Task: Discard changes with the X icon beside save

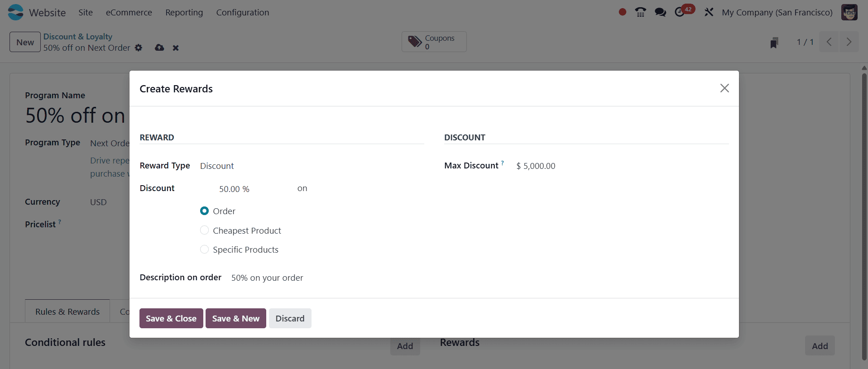Action: [x=176, y=48]
